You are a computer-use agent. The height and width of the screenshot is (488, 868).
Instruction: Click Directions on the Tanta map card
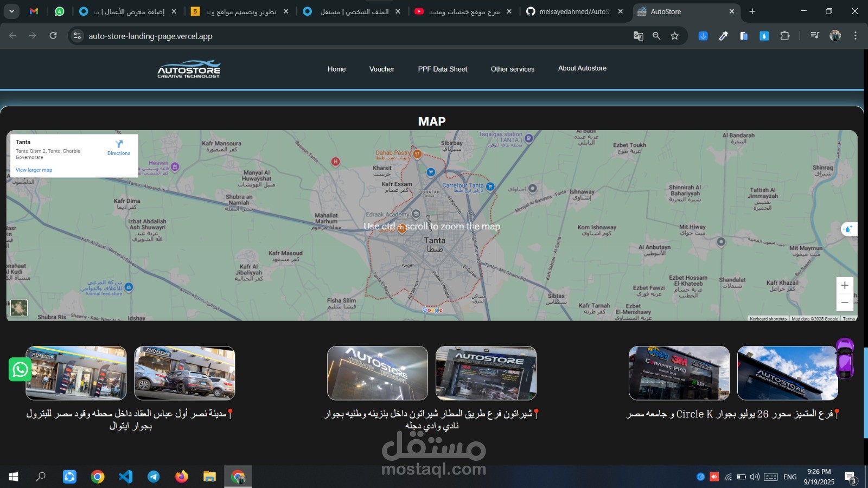(119, 147)
